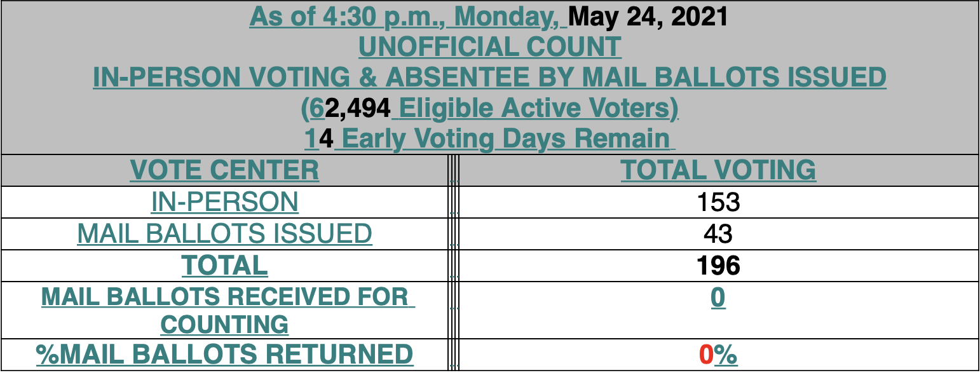Click the underlined '%' sign link
Viewport: 980px width, 375px height.
point(726,355)
